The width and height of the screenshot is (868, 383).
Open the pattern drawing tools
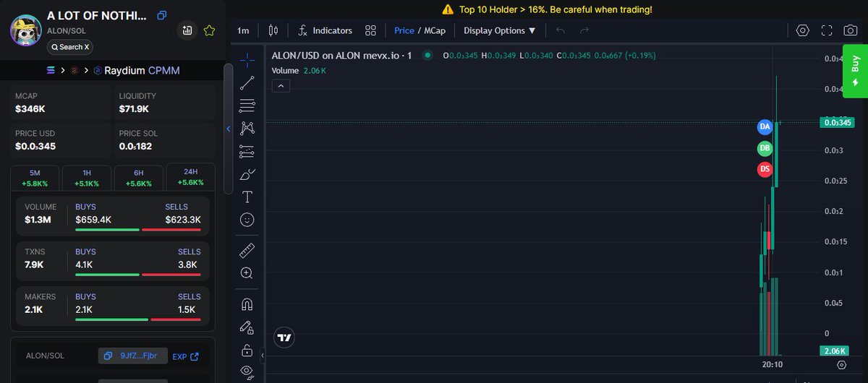click(247, 129)
